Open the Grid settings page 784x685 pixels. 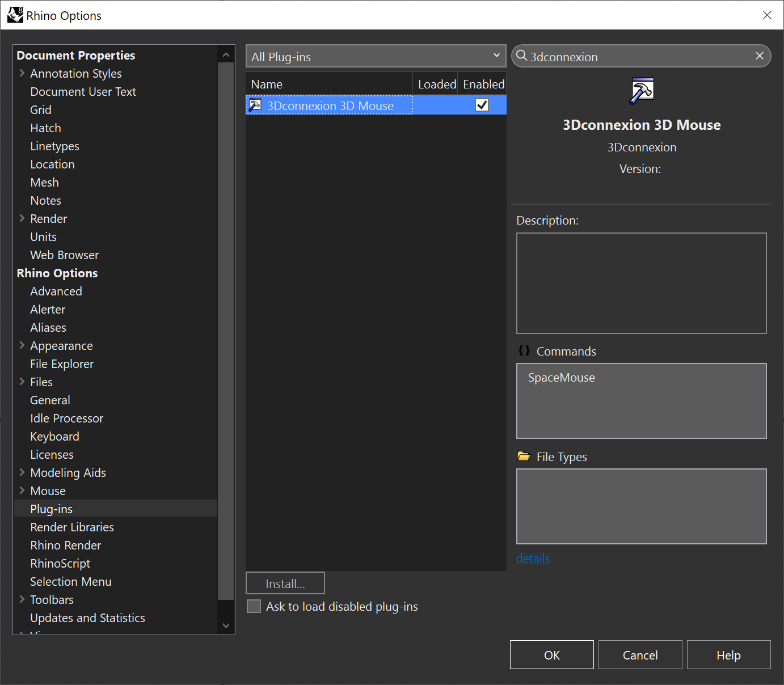(41, 109)
